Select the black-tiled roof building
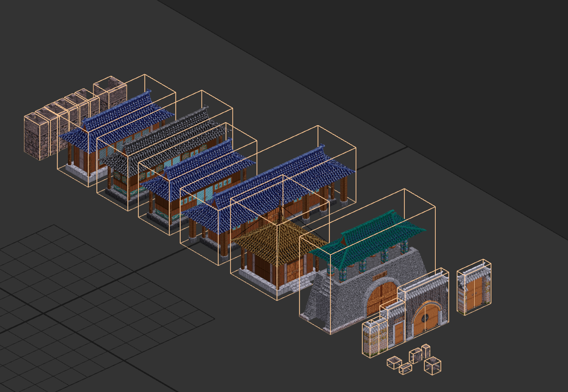 (x=164, y=150)
